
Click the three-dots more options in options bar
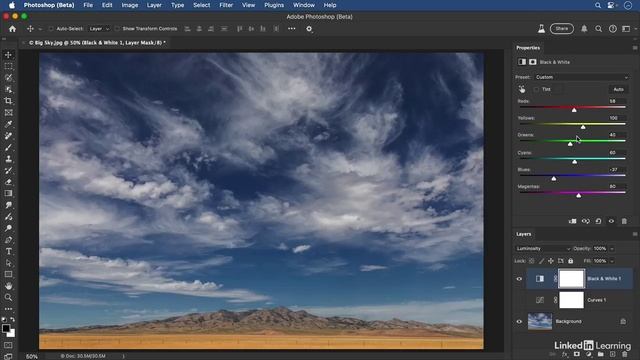(291, 29)
